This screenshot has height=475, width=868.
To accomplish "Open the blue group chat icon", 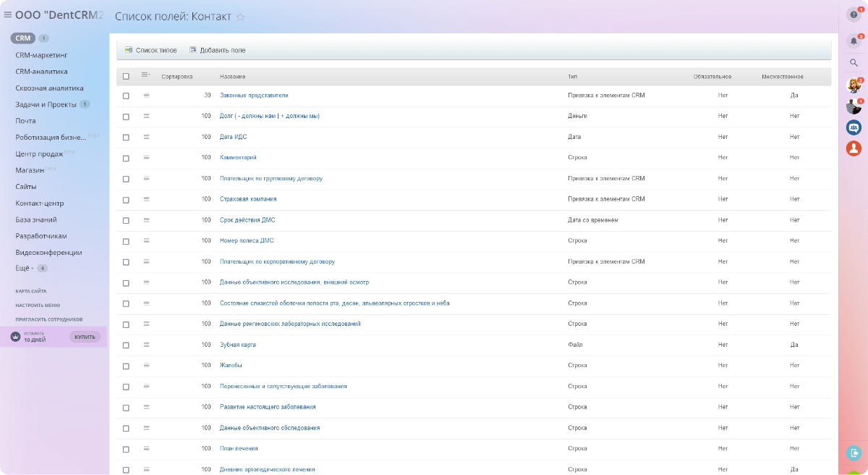I will pos(854,127).
